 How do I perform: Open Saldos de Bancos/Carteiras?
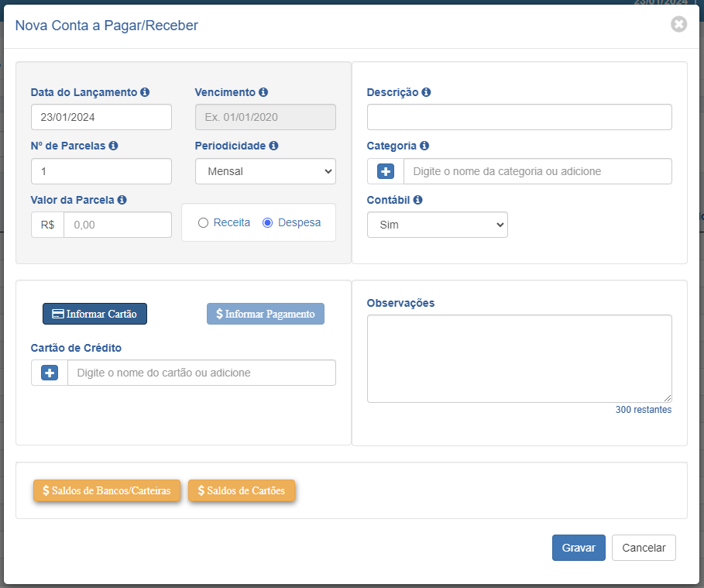[x=107, y=490]
